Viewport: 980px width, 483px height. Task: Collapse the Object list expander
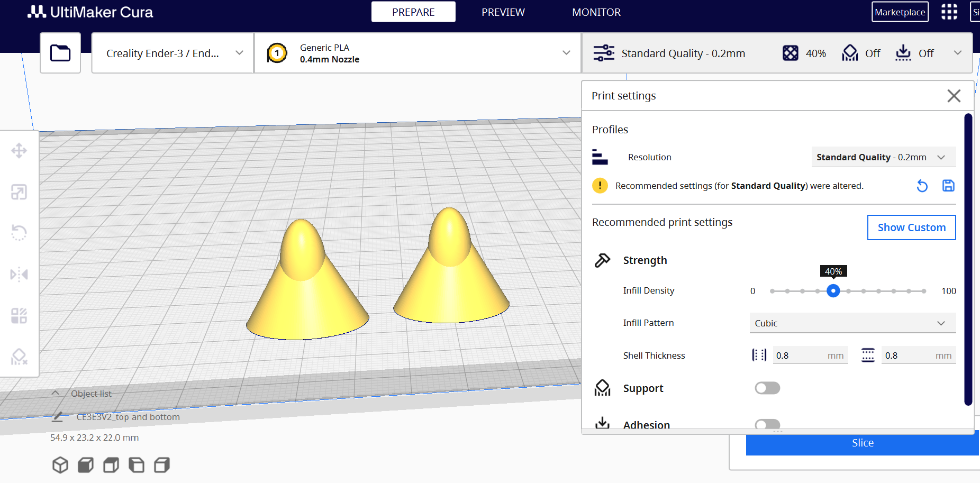click(55, 393)
